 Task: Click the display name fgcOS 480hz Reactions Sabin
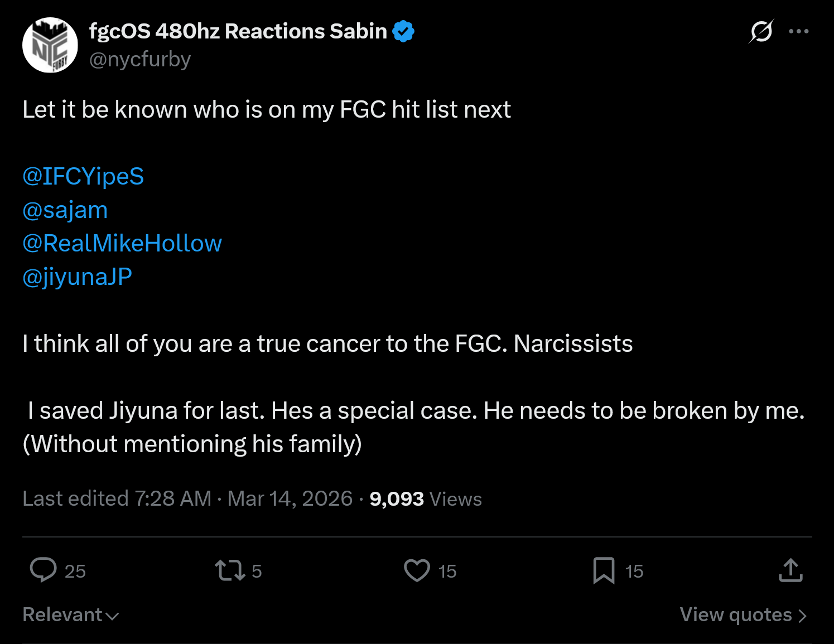238,31
